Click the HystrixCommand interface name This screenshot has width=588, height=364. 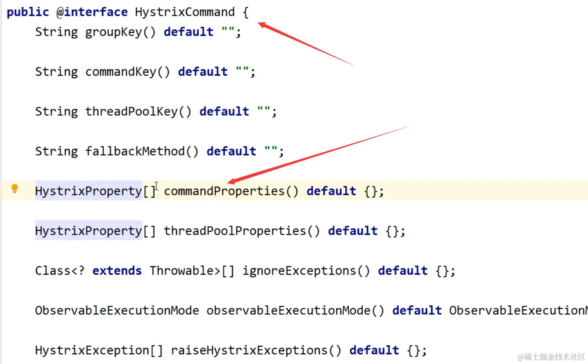coord(185,12)
